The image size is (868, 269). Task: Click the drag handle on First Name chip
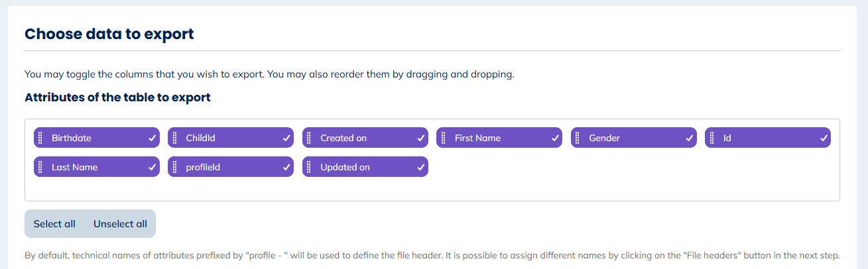[443, 138]
